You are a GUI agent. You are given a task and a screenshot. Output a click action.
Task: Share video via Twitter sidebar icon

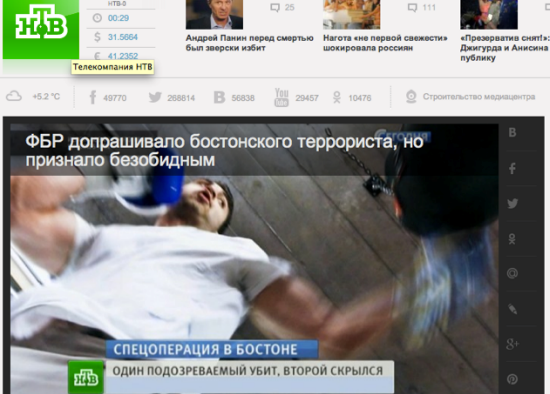[512, 203]
